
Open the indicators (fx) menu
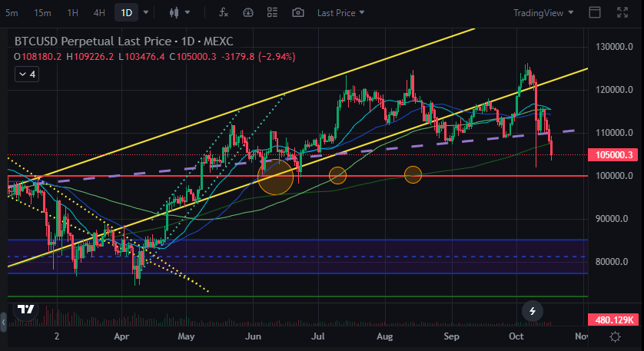click(x=224, y=13)
